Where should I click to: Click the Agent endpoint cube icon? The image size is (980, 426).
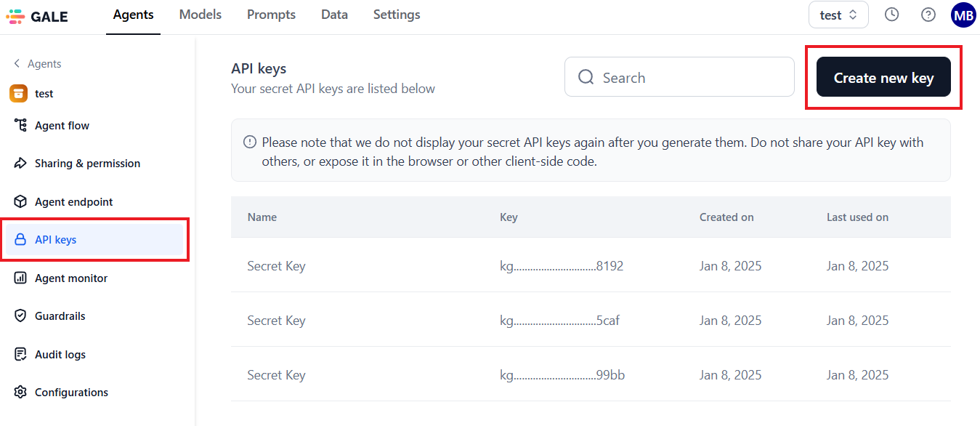(21, 201)
